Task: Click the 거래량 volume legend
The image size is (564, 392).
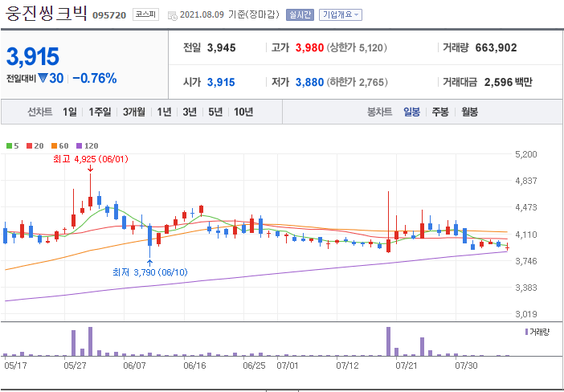Action: click(x=537, y=332)
